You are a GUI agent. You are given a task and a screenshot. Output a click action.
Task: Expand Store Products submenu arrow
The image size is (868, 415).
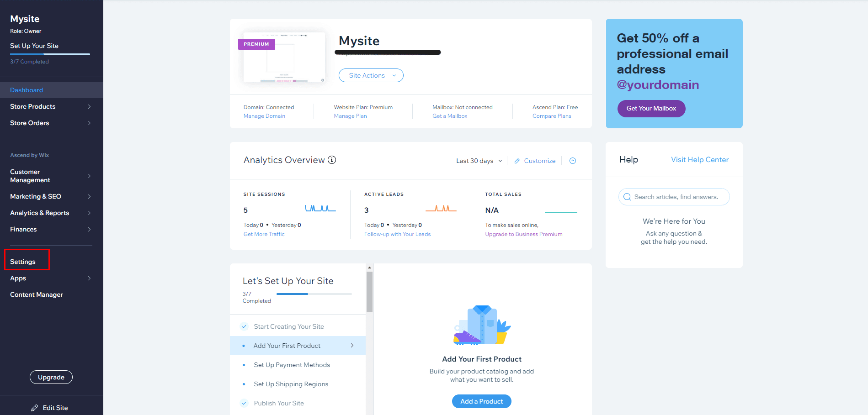tap(89, 106)
